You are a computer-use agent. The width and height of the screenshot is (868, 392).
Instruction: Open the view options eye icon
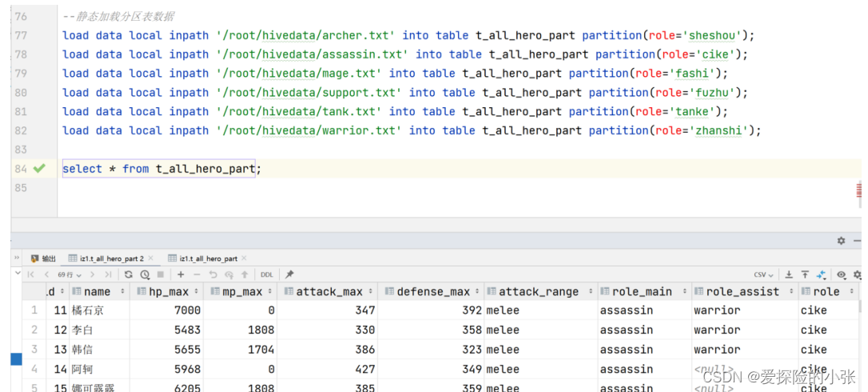pos(842,274)
